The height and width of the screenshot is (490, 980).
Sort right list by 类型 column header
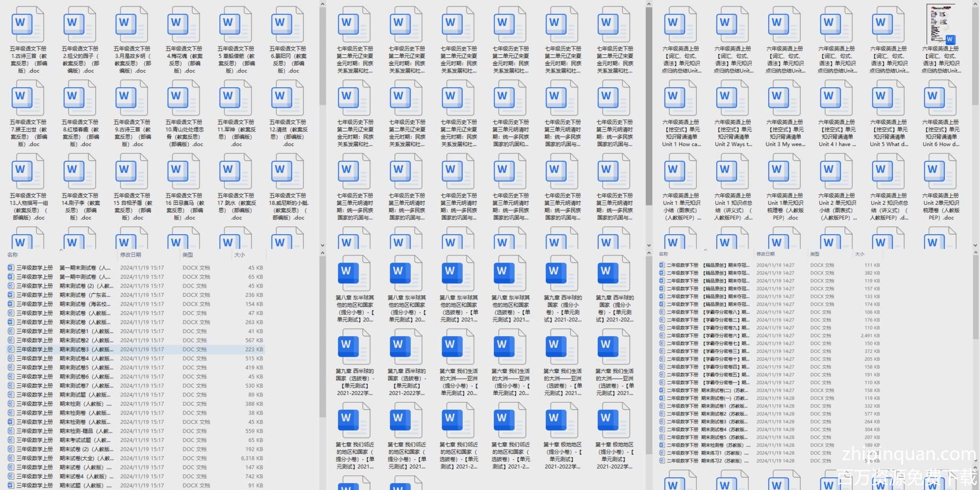815,254
